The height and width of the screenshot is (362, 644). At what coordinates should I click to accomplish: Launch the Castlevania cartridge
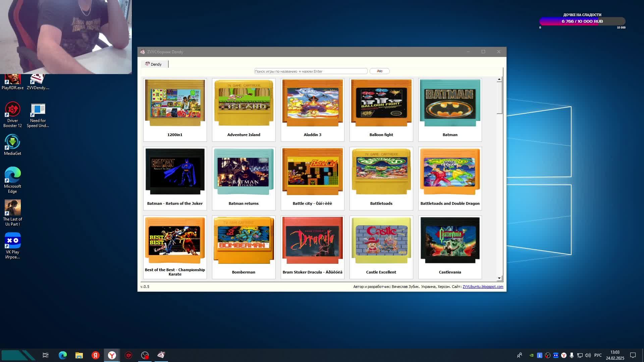pyautogui.click(x=450, y=247)
